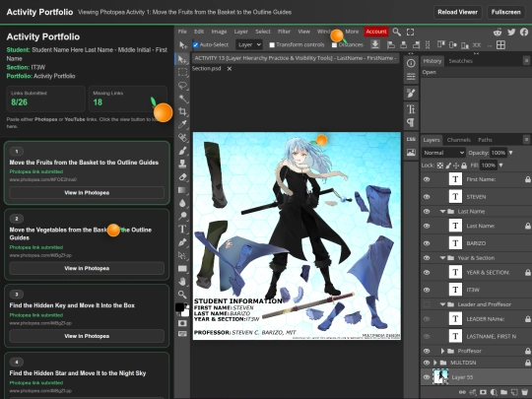Open the Info panel icon
532x399 pixels.
tap(411, 63)
